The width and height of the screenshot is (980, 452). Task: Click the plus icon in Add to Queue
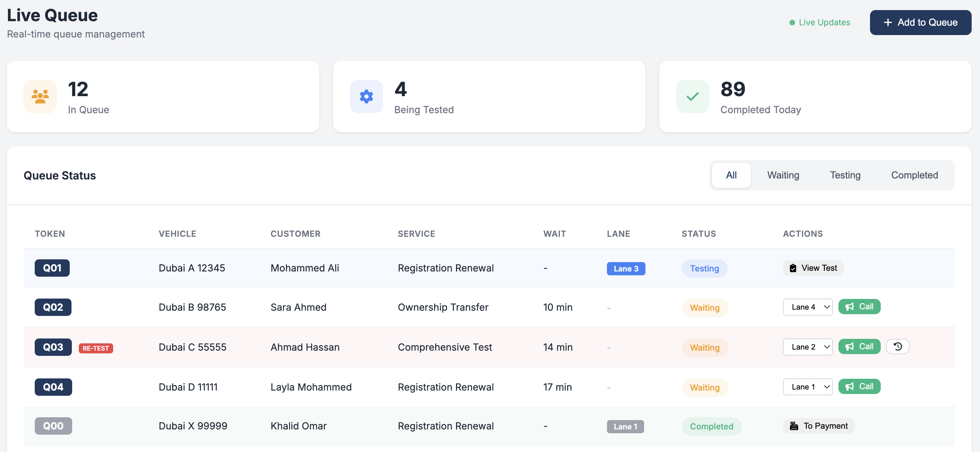click(x=888, y=23)
